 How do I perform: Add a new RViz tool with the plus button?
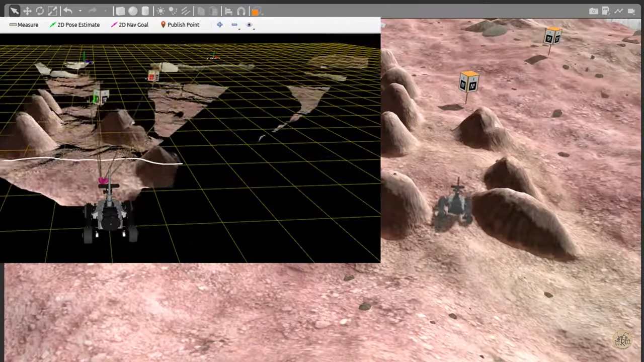tap(220, 25)
